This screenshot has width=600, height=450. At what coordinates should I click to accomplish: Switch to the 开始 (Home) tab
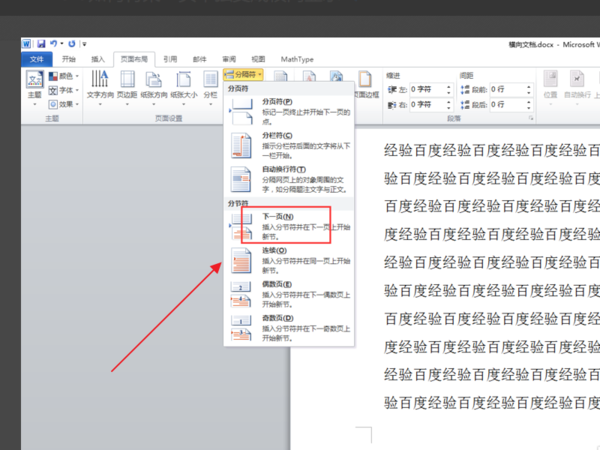(x=69, y=59)
